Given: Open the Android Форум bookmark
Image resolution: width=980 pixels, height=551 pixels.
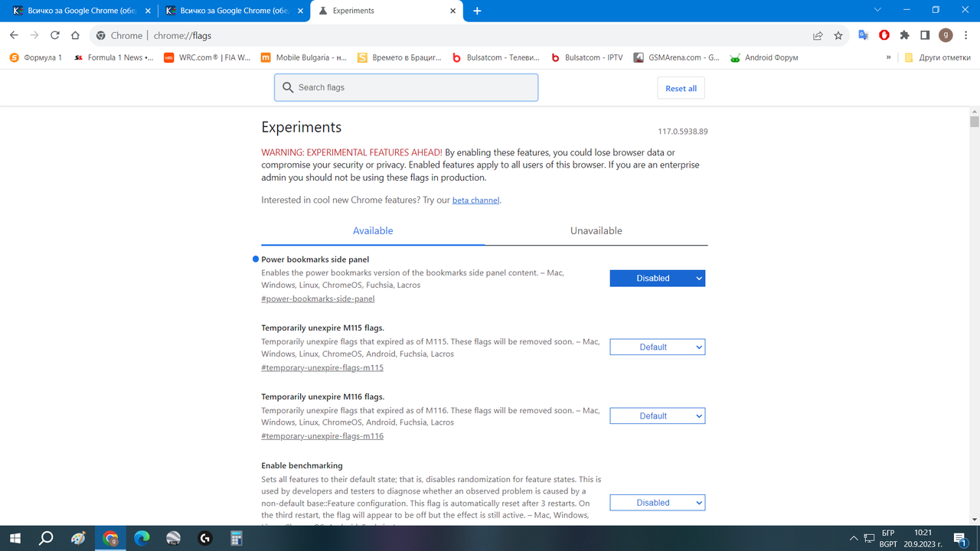Looking at the screenshot, I should coord(764,57).
